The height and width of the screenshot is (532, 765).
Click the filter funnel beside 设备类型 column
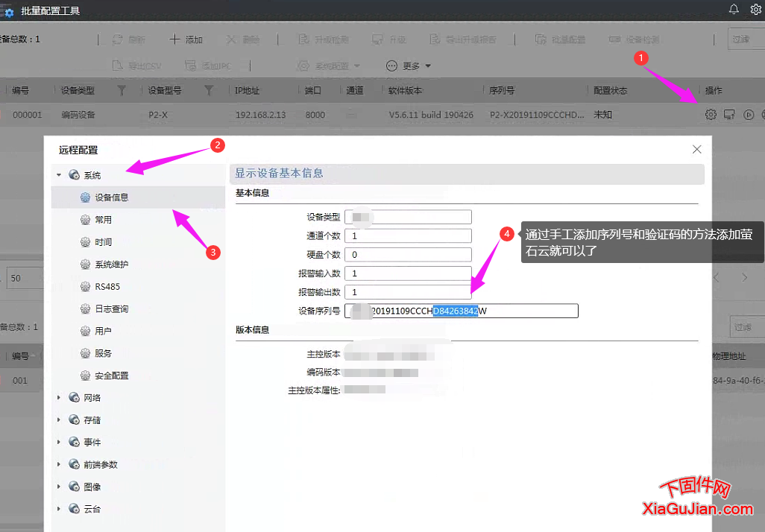click(122, 91)
